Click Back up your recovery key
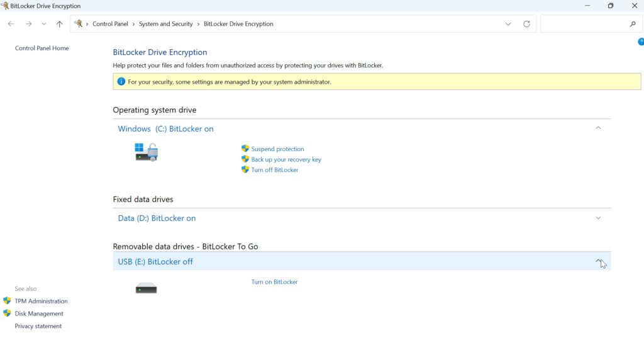This screenshot has height=340, width=644. [x=286, y=159]
